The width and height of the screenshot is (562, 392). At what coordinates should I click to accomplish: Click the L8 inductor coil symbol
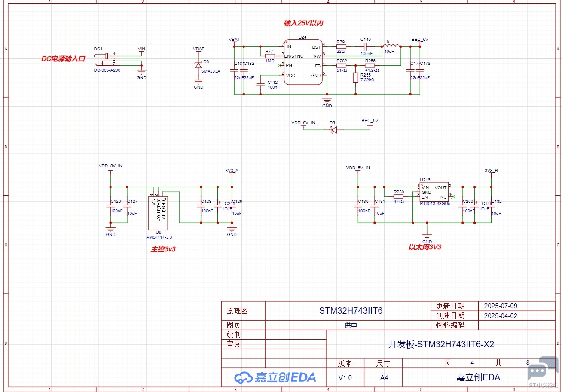391,46
